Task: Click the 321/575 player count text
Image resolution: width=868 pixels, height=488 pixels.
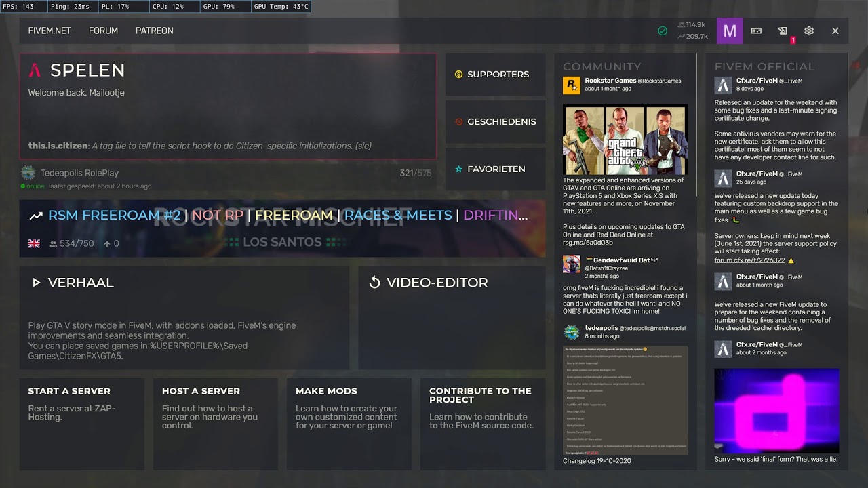Action: [416, 173]
